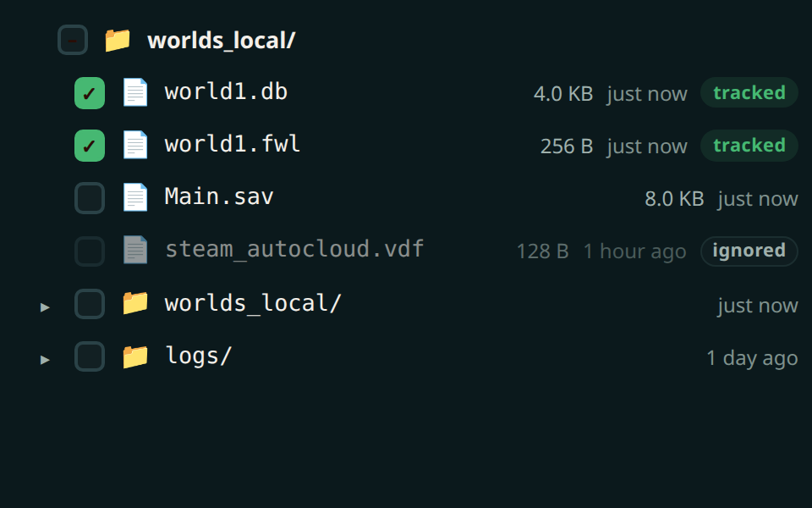The height and width of the screenshot is (508, 812).
Task: Uncheck the world1.db checkbox
Action: tap(90, 93)
